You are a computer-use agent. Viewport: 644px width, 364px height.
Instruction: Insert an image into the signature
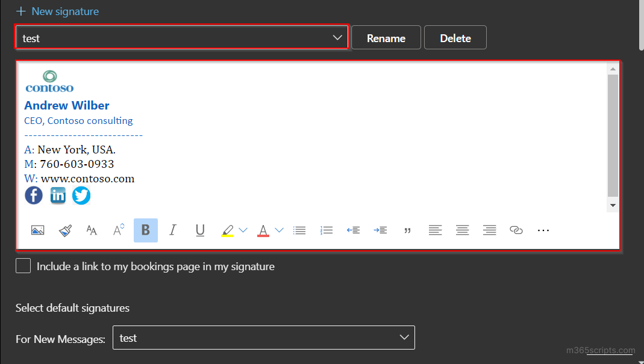[38, 230]
